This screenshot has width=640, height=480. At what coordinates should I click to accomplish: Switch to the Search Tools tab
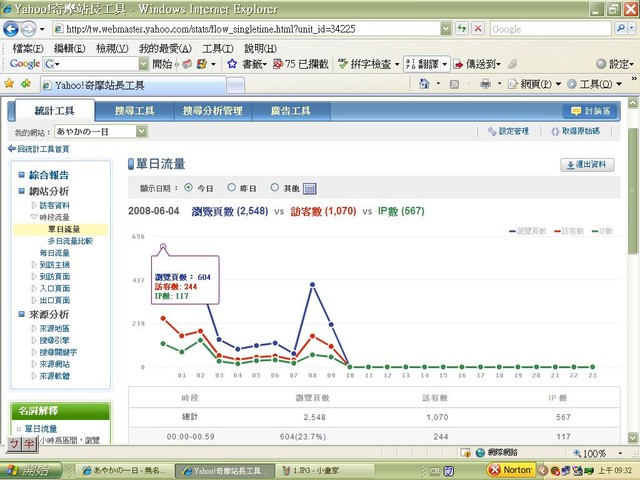[x=134, y=111]
